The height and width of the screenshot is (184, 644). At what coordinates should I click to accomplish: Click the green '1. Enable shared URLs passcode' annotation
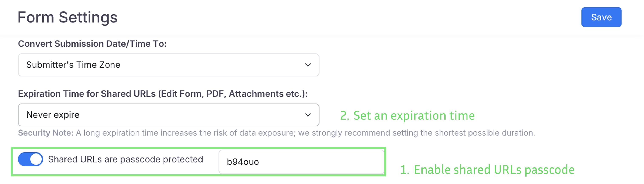pyautogui.click(x=487, y=170)
